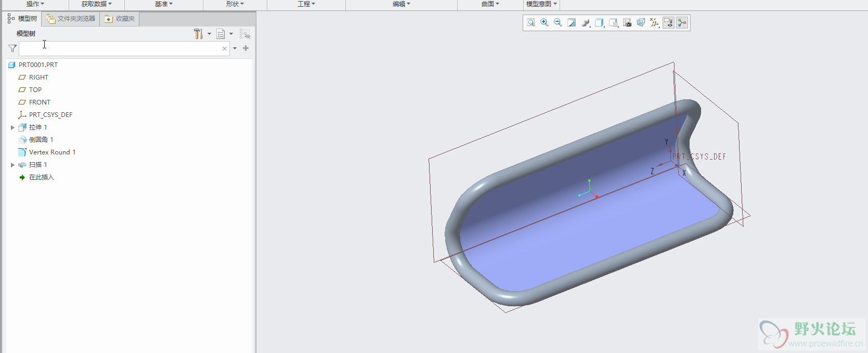Click the table with camera snapshot icon

tap(627, 23)
